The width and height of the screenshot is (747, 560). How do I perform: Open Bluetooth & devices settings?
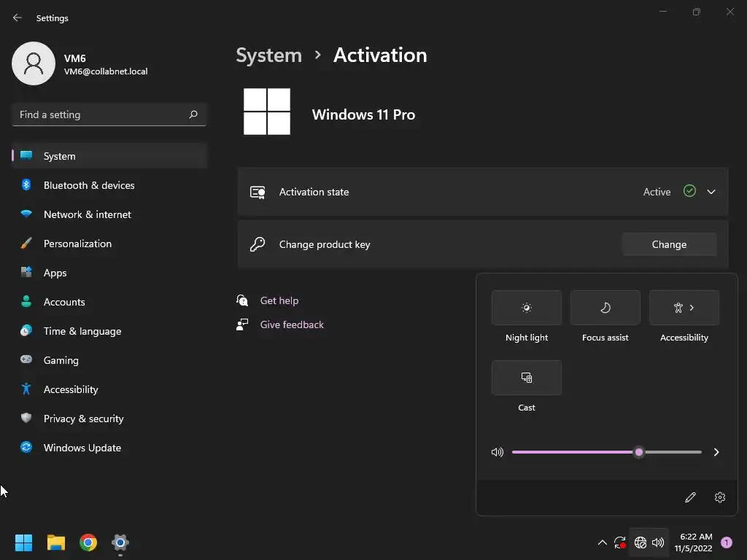tap(109, 185)
